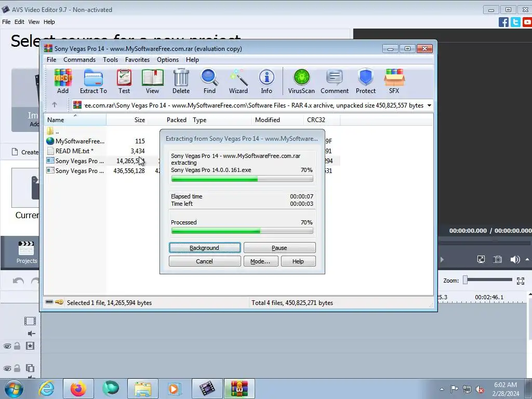This screenshot has width=532, height=399.
Task: Click the Mode... button
Action: [261, 261]
